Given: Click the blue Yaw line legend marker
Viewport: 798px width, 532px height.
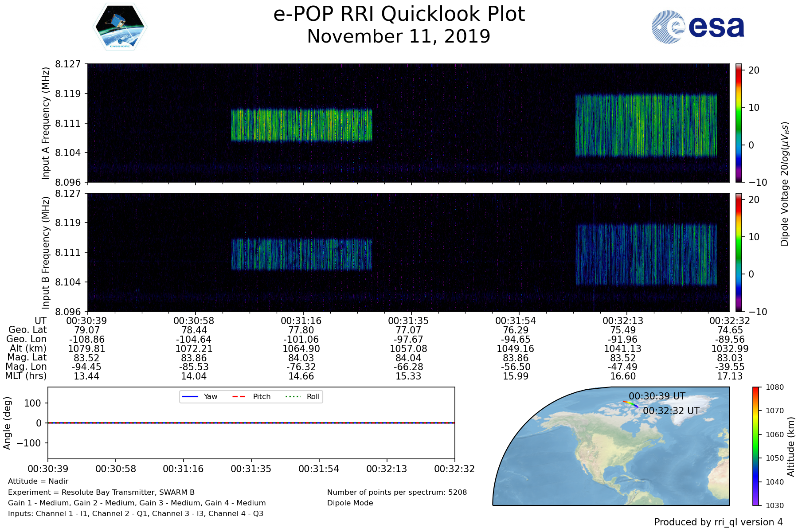Looking at the screenshot, I should pyautogui.click(x=190, y=396).
